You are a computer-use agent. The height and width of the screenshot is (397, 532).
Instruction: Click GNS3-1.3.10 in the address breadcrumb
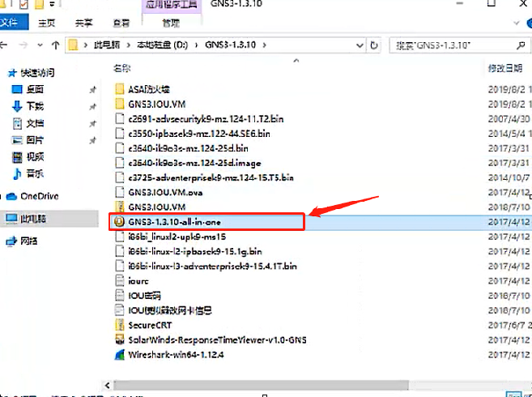pos(231,45)
